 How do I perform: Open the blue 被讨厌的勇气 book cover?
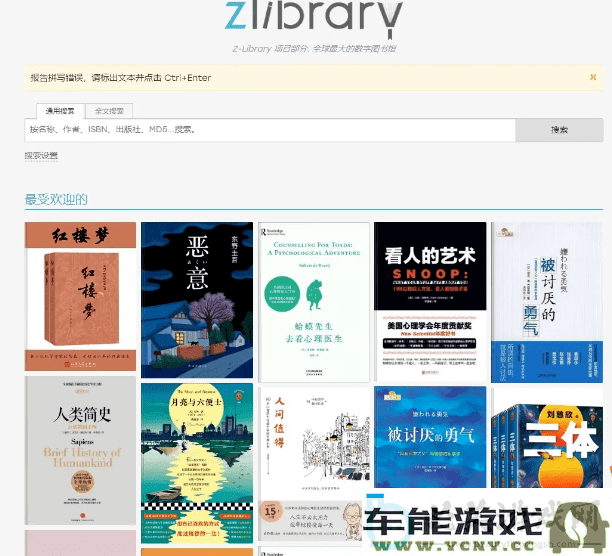[430, 437]
